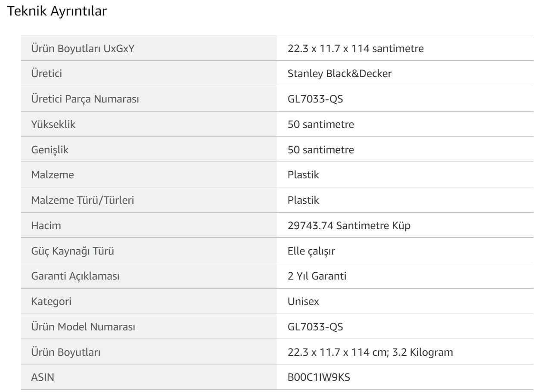Click the Üretici Parça Numarası label
Screen dimensions: 534x392
[85, 99]
